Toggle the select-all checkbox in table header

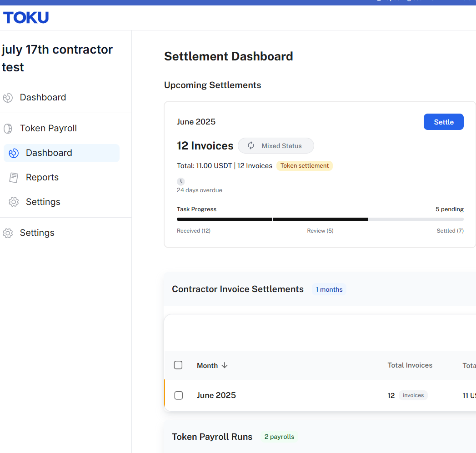[x=178, y=365]
